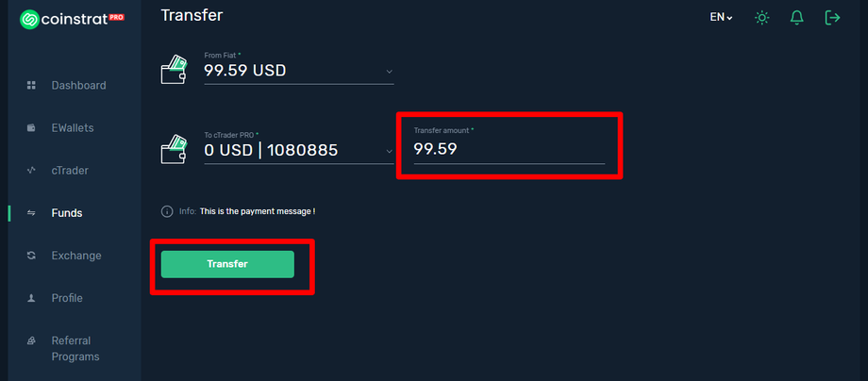Go to the Exchange menu item
868x381 pixels.
(x=76, y=256)
